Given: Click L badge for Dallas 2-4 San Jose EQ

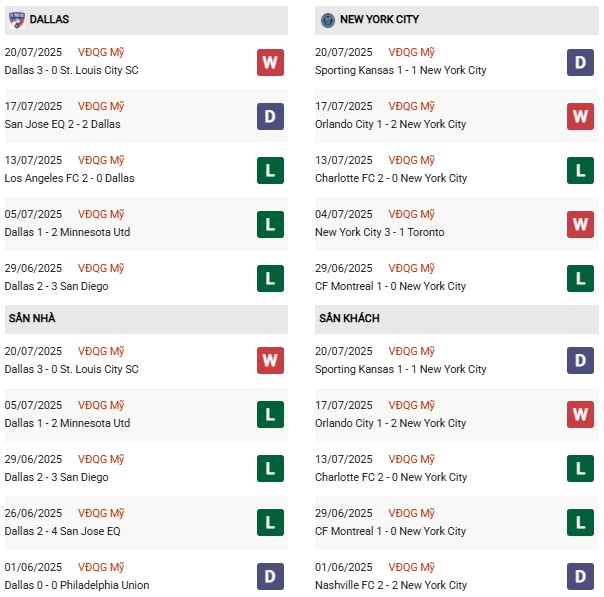Looking at the screenshot, I should (x=270, y=523).
